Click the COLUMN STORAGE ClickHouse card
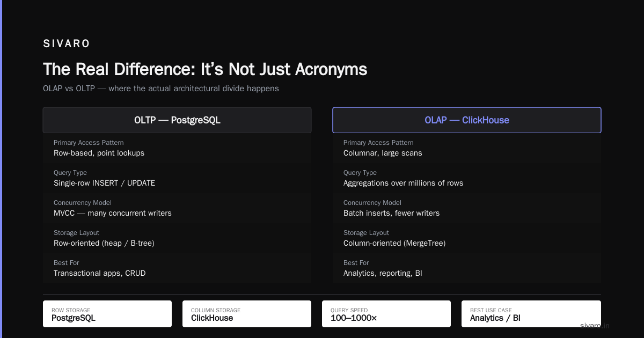644x338 pixels. (247, 314)
